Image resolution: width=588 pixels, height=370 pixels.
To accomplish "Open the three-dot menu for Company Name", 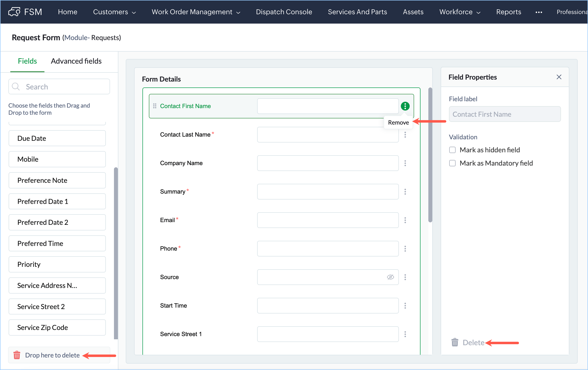I will pyautogui.click(x=405, y=163).
